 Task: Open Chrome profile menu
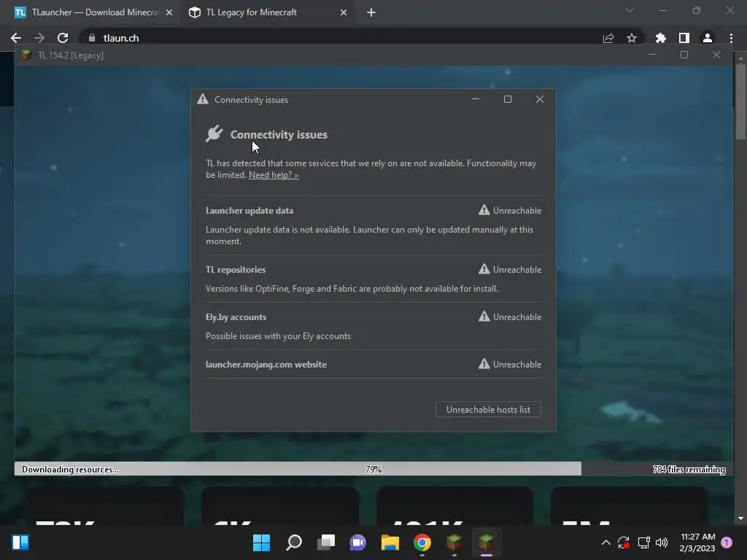708,38
